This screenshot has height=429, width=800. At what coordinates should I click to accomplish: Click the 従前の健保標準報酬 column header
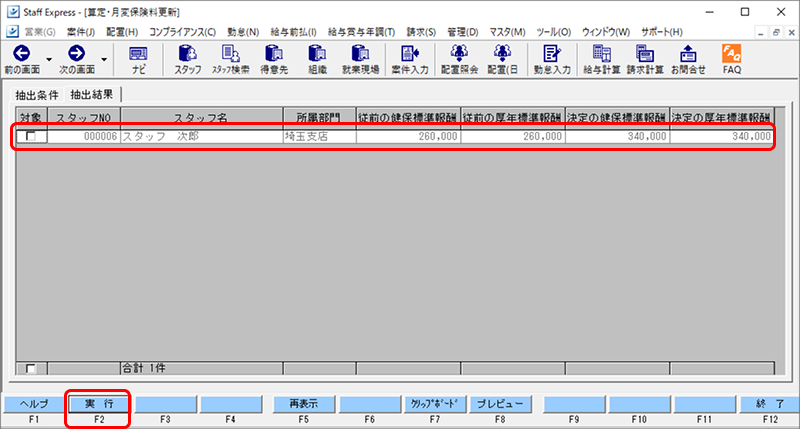pos(408,118)
